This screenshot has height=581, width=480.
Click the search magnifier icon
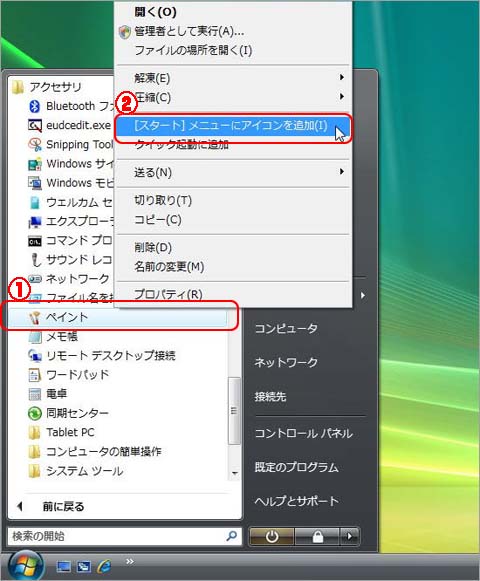pos(232,536)
